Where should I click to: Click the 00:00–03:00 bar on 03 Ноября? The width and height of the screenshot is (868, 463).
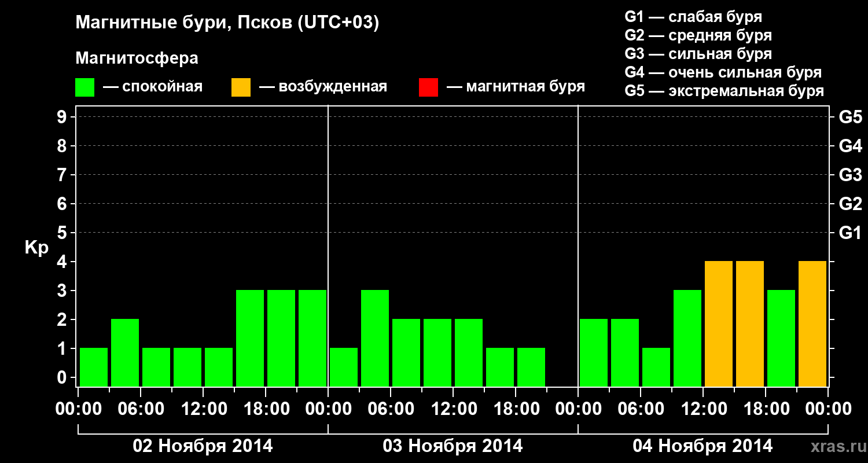pos(344,367)
